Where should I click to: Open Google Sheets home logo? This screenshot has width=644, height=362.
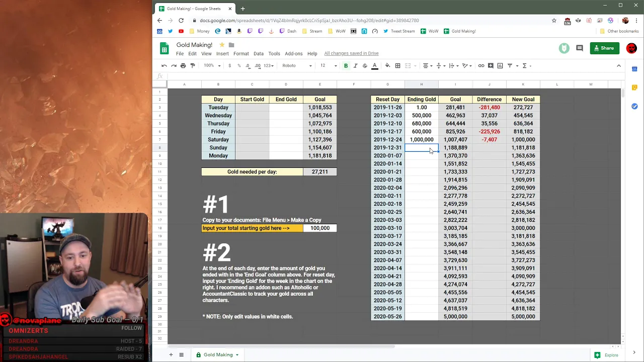[x=165, y=48]
